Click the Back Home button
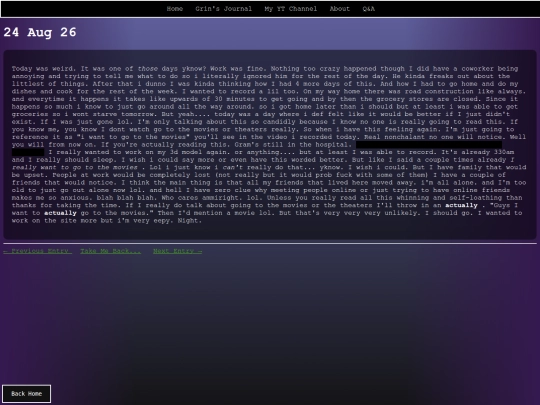Screen dimensions: 540x405 tap(27, 394)
